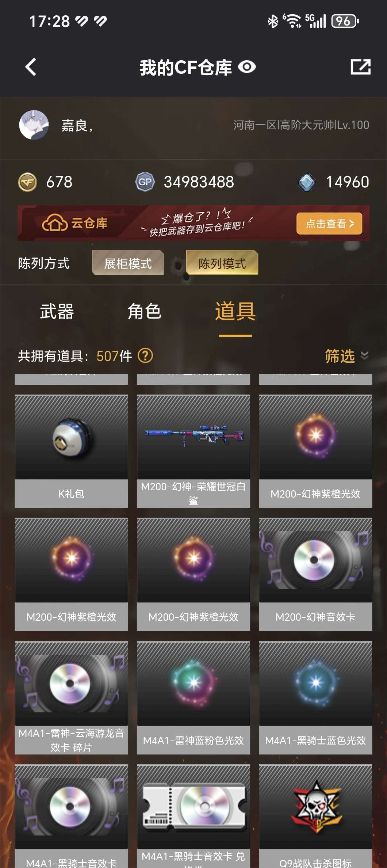This screenshot has height=868, width=387.
Task: Select the M200-幻神-荣耀世冠白鲨 rifle item
Action: click(193, 452)
